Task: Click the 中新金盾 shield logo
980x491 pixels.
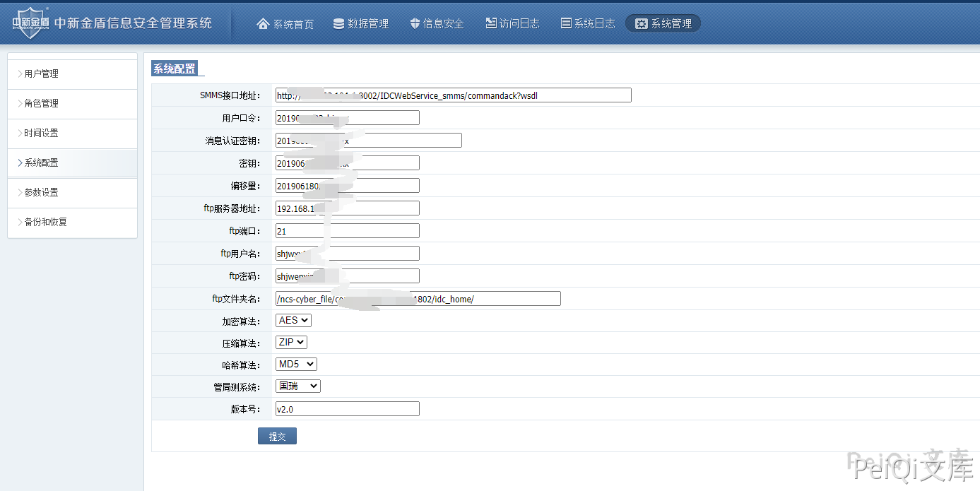Action: click(x=30, y=23)
